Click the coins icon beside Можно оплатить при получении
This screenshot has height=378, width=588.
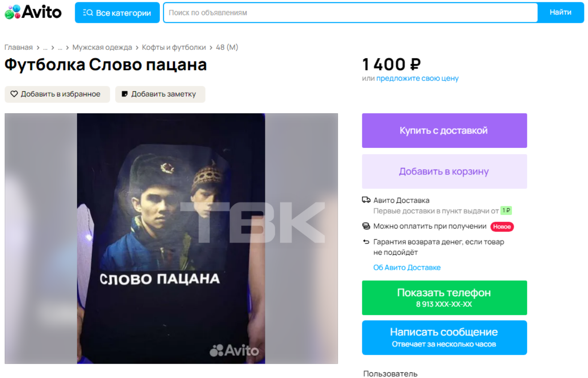(366, 226)
